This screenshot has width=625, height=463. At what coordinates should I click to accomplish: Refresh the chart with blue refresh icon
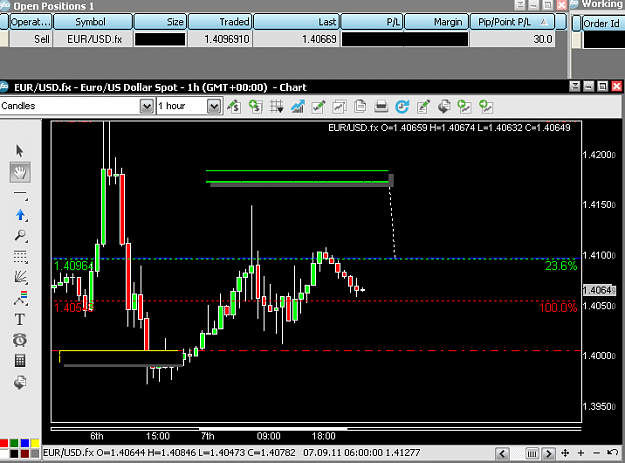click(x=402, y=106)
